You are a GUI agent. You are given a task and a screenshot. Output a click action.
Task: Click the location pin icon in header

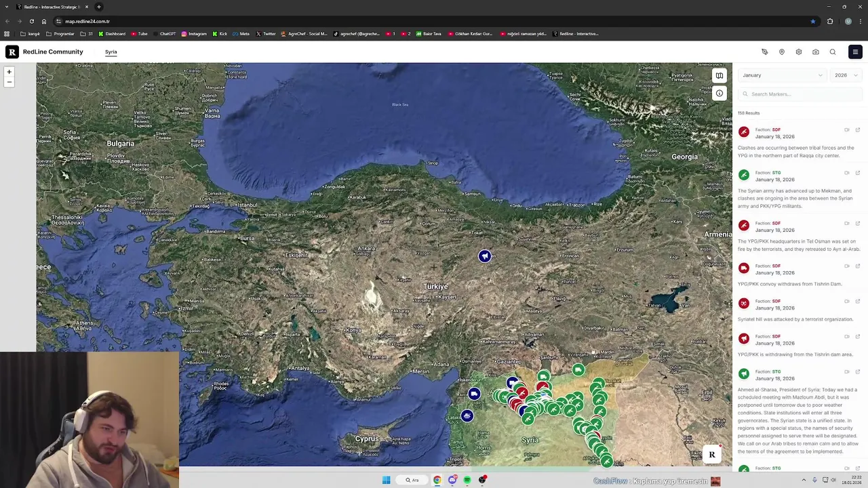coord(781,52)
